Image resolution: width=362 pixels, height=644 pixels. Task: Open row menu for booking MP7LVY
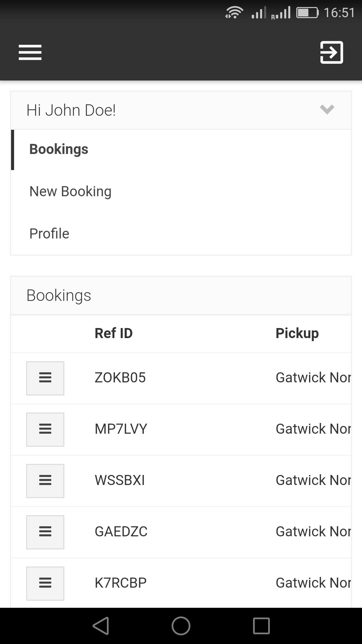click(45, 429)
